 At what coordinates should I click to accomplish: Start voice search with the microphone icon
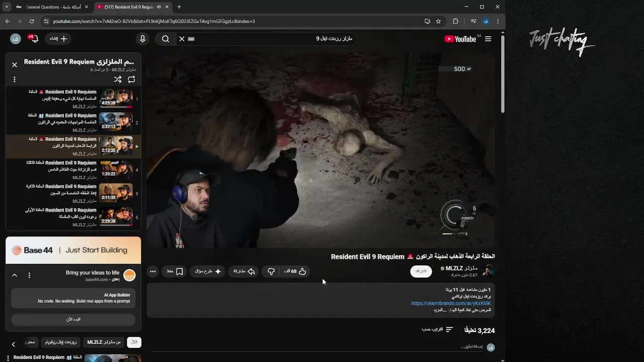142,39
